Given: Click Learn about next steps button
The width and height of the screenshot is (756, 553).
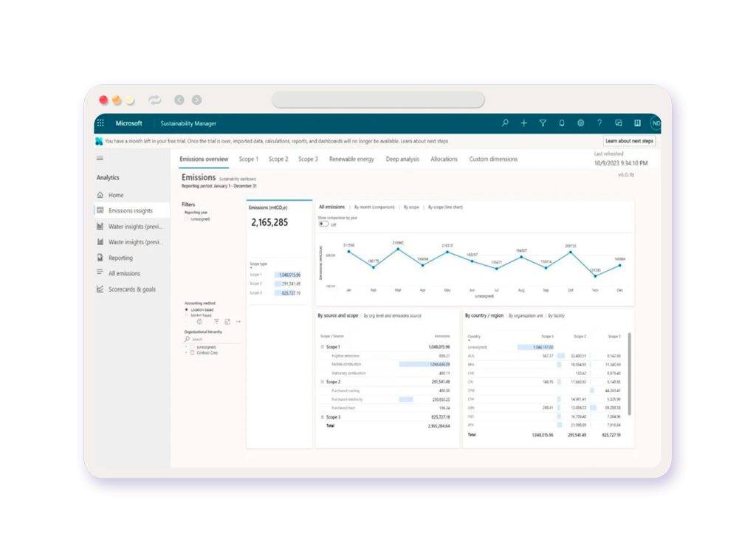Looking at the screenshot, I should pos(629,141).
